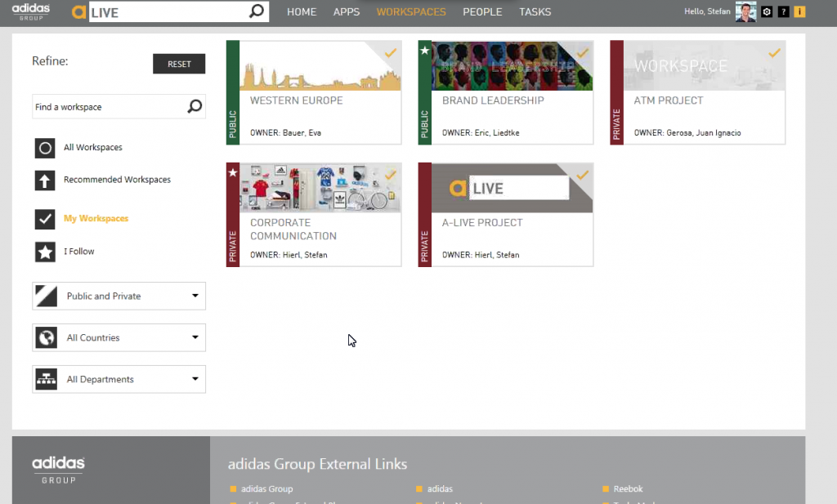Open the Western Europe workspace thumbnail
The height and width of the screenshot is (504, 837).
[320, 65]
